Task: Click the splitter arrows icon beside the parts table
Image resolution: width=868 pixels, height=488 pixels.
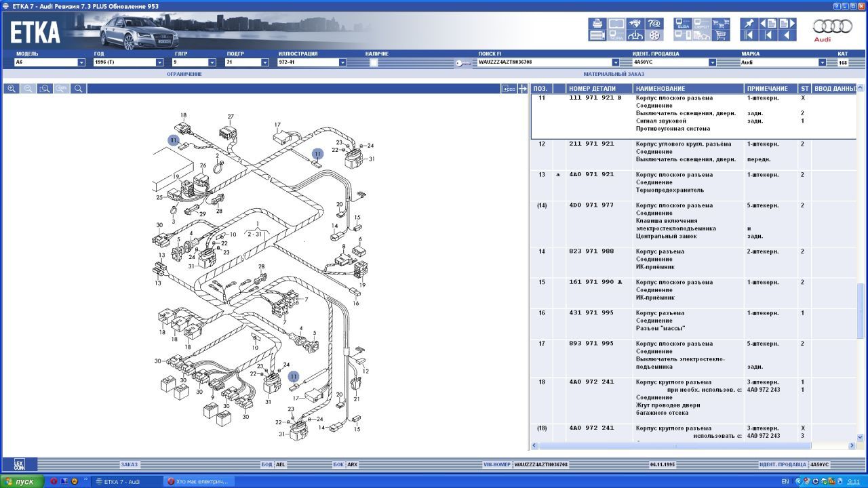Action: 523,89
